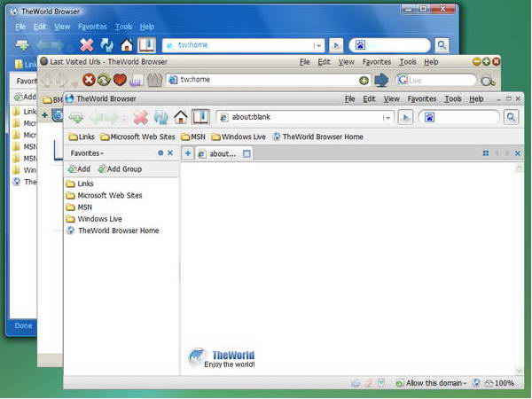Select TheWorld Browser Home in Favorites tree

(113, 231)
